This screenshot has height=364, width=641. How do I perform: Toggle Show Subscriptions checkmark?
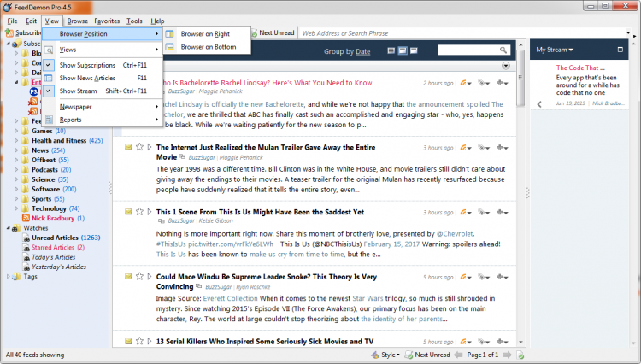(x=48, y=65)
